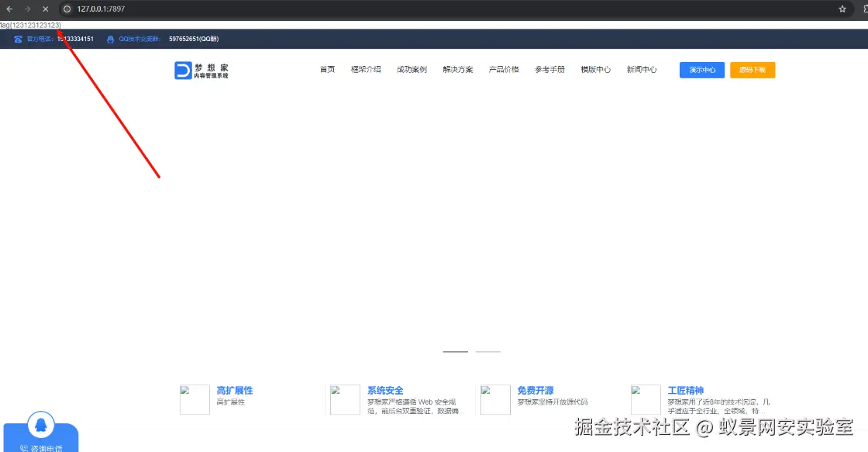The image size is (868, 452).
Task: Open the 参考手册 menu item
Action: click(549, 70)
